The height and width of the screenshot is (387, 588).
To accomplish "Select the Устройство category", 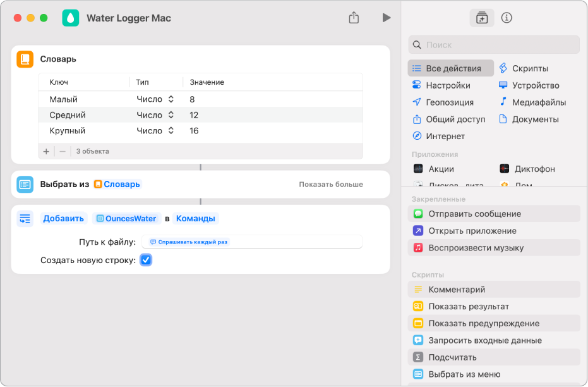I will (x=529, y=85).
